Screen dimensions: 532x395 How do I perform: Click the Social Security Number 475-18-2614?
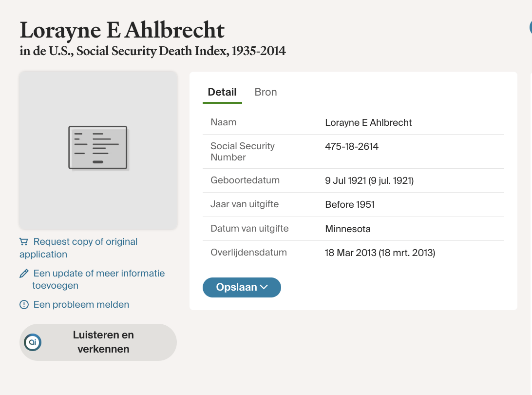pyautogui.click(x=352, y=146)
